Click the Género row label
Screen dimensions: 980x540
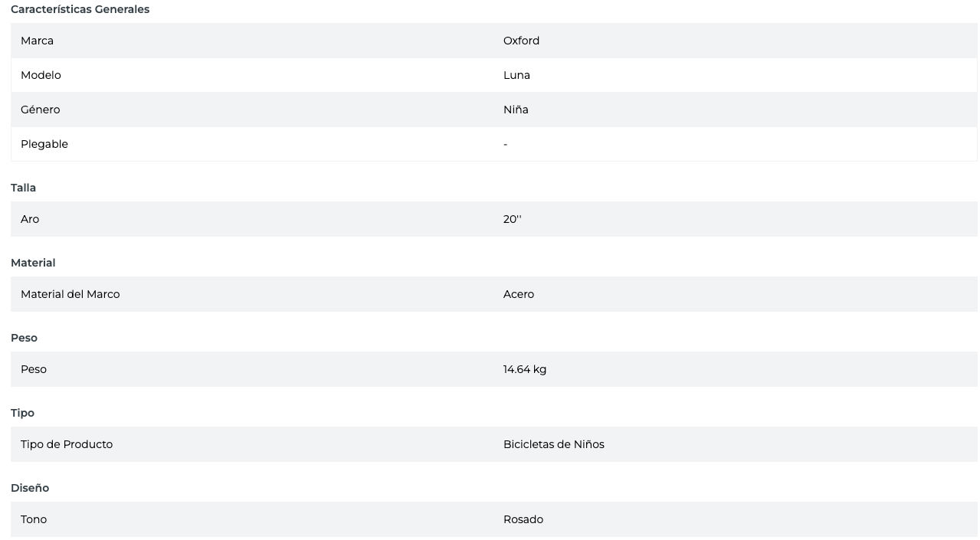(40, 110)
